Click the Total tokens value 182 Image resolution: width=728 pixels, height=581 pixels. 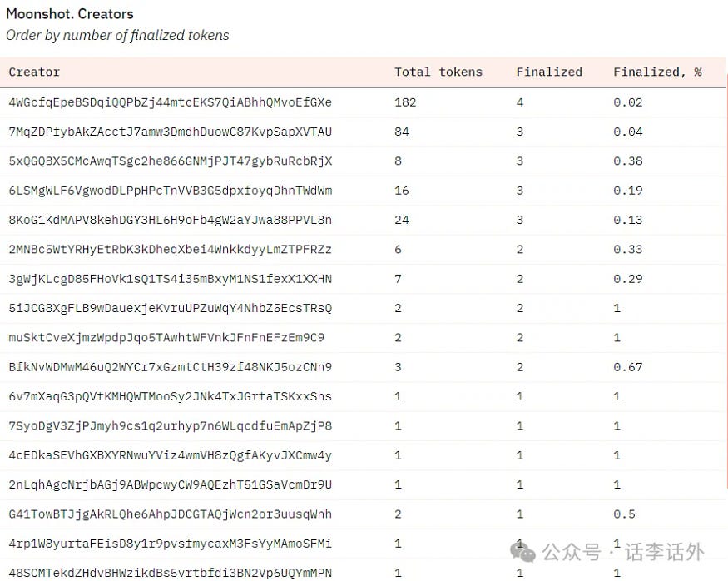(x=405, y=102)
